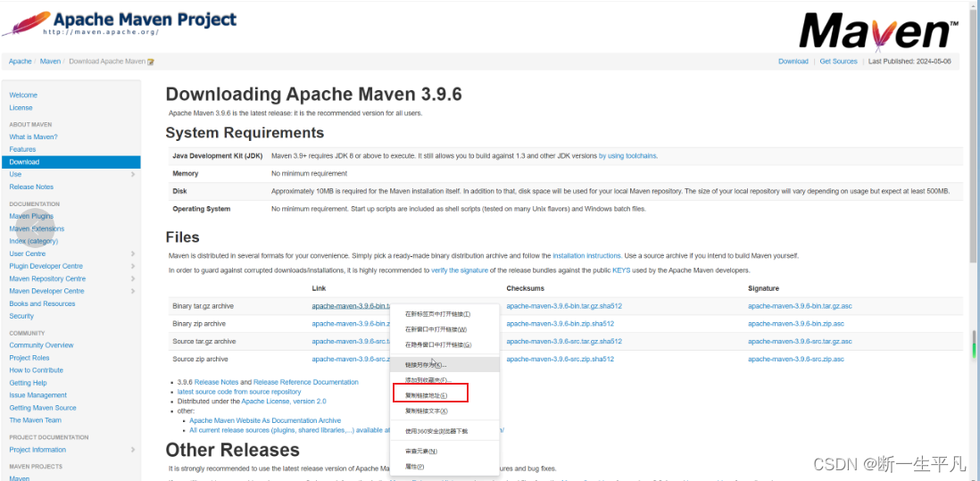980x481 pixels.
Task: Open What is Maven? in sidebar
Action: pyautogui.click(x=33, y=137)
